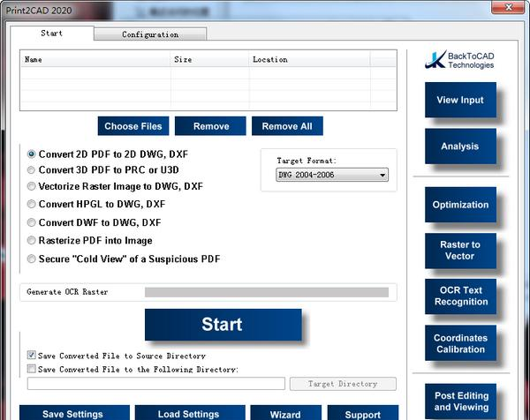Click the Generate OCR Raster progress bar
The width and height of the screenshot is (530, 420).
pyautogui.click(x=267, y=292)
